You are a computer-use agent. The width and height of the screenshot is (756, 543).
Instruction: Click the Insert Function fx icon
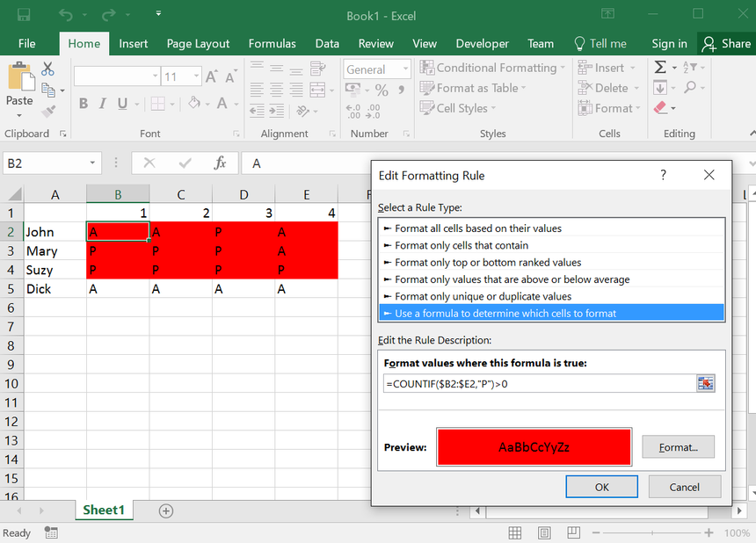point(221,163)
